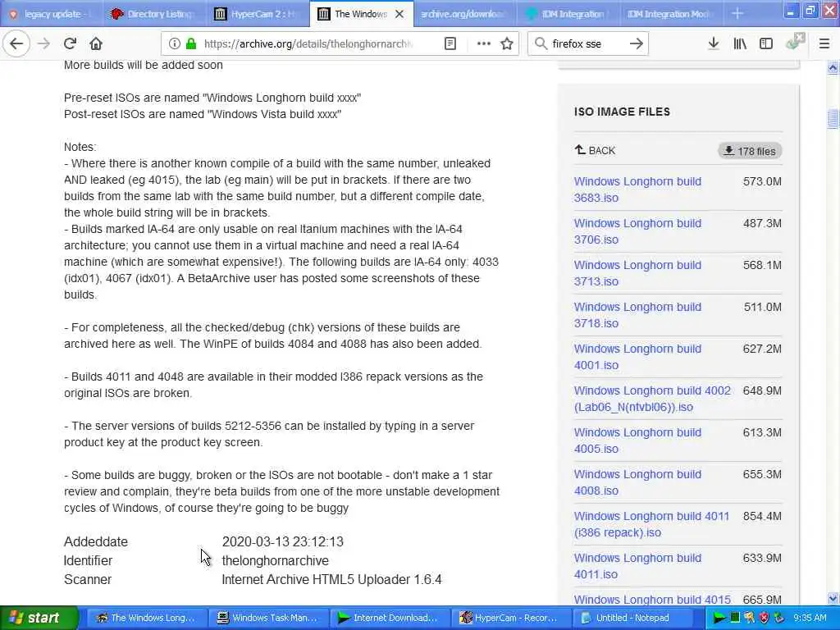Reload the current page

click(70, 43)
